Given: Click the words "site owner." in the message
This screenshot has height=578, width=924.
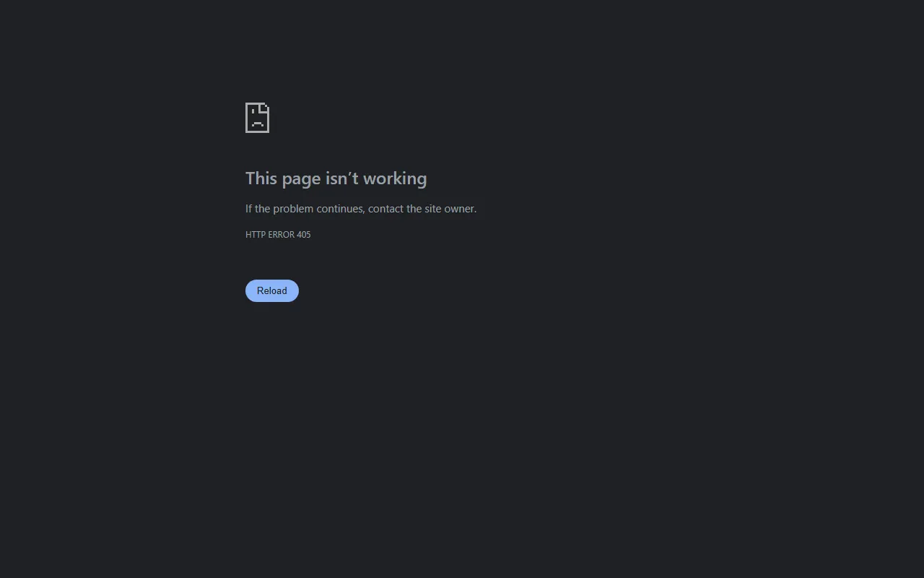Looking at the screenshot, I should pyautogui.click(x=450, y=209).
